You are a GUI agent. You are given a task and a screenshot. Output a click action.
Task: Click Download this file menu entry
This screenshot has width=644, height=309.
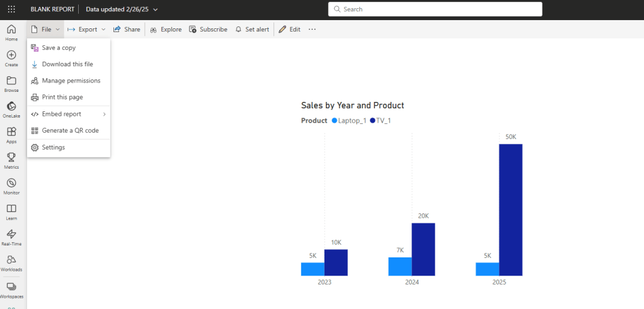point(67,64)
